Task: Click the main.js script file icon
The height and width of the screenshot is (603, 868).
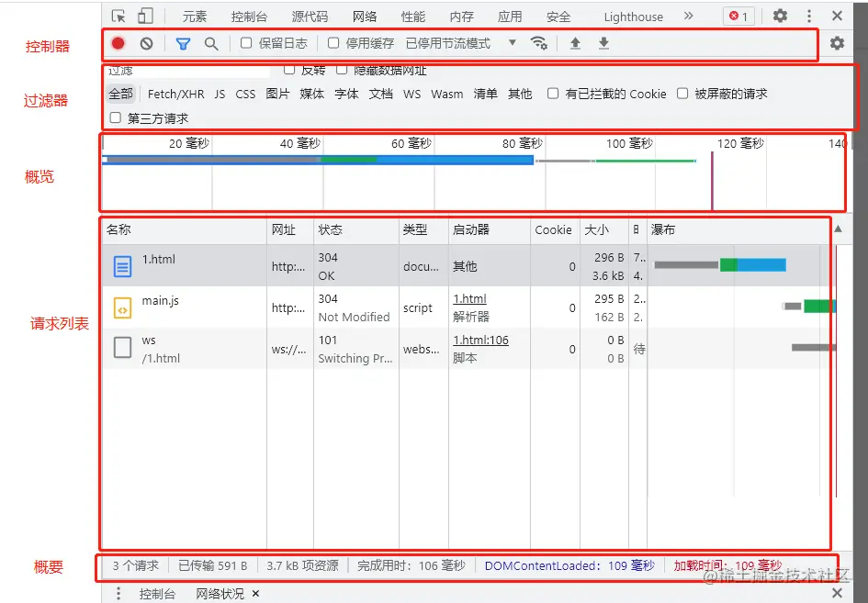Action: tap(122, 307)
